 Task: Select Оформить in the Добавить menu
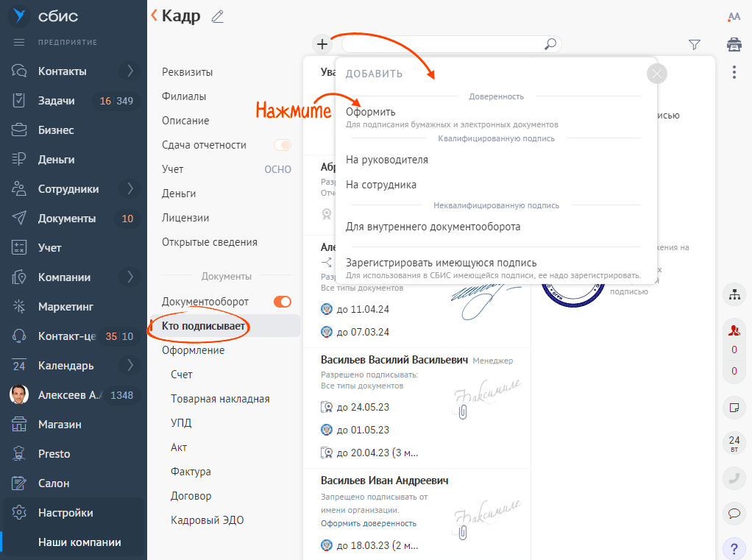371,112
